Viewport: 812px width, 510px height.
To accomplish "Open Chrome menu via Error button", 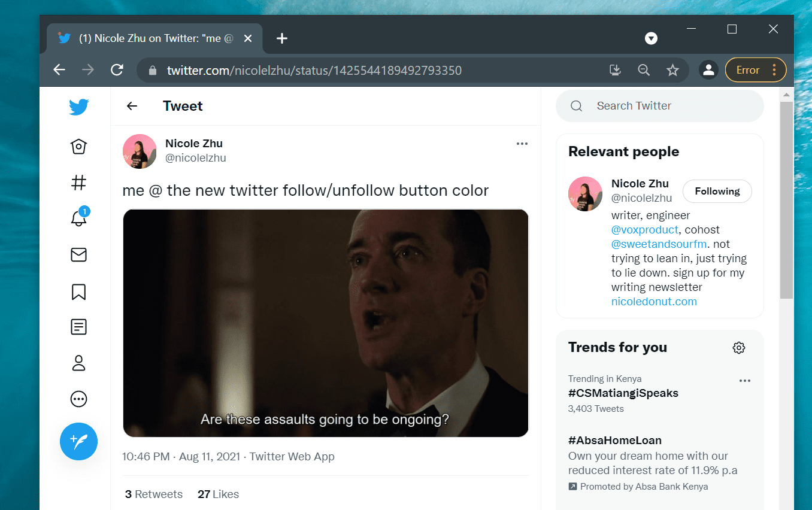I will pos(756,70).
